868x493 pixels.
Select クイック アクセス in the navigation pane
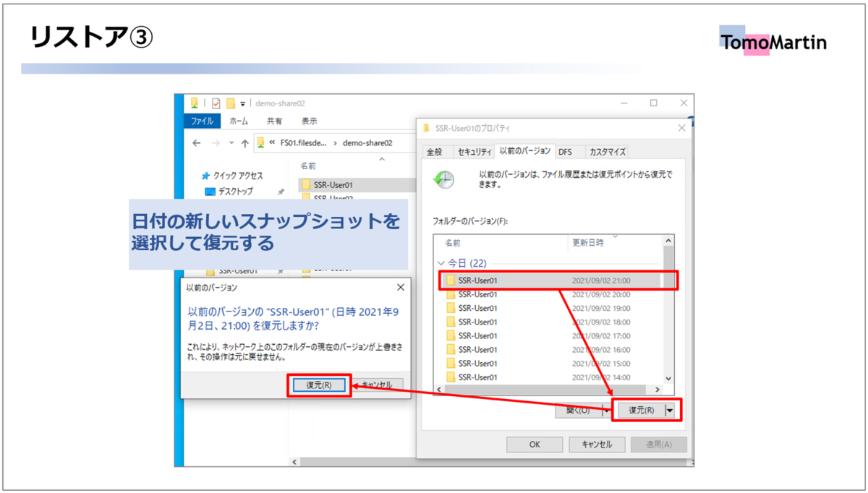tap(238, 176)
